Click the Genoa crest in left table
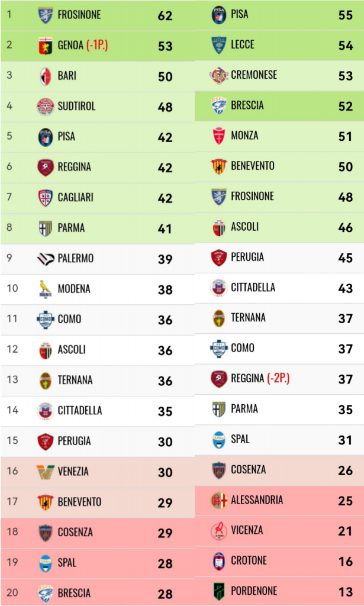This screenshot has width=364, height=606. [45, 46]
